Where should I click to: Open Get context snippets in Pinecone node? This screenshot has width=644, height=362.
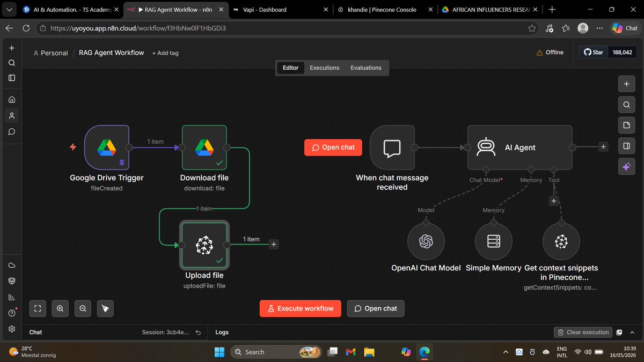[x=561, y=242]
